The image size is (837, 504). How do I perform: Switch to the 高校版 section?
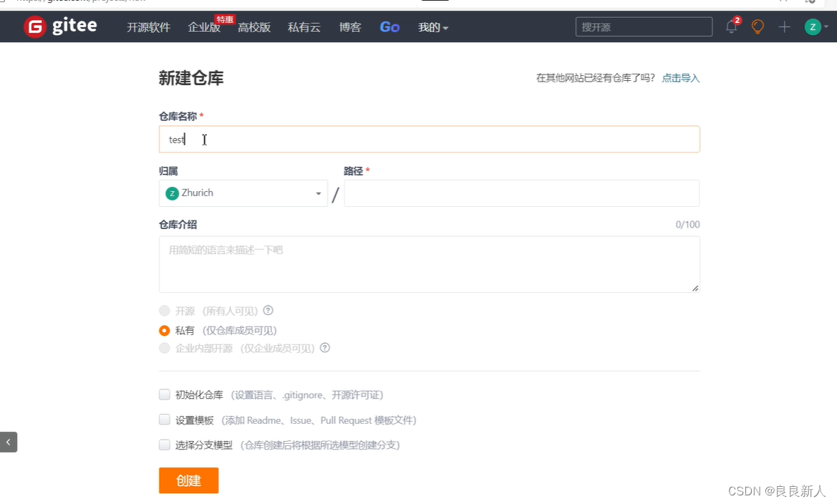(x=254, y=27)
